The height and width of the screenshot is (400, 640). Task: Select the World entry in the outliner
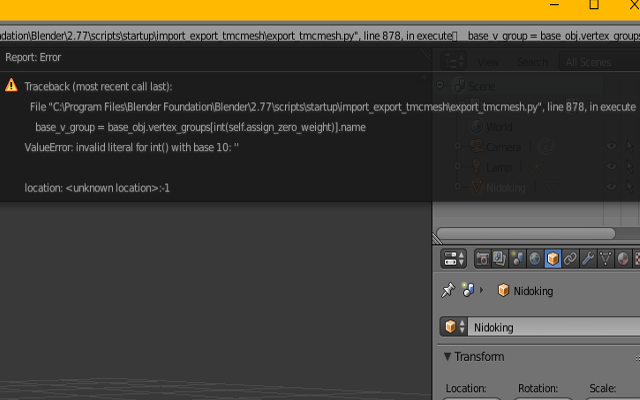(499, 127)
